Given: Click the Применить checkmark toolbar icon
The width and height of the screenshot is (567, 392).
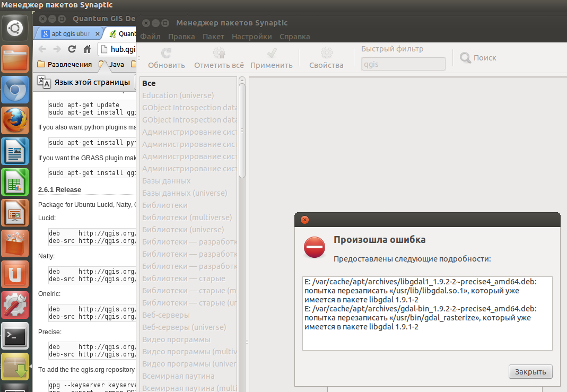Looking at the screenshot, I should 272,53.
